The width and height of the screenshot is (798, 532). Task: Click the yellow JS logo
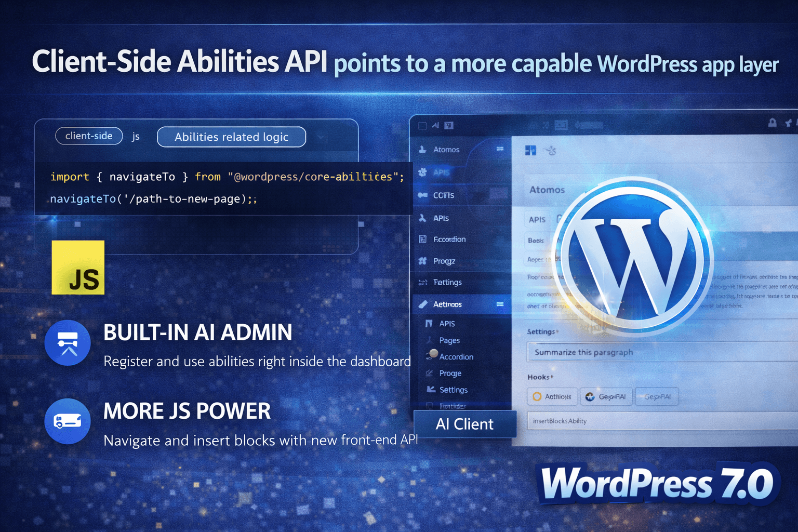tap(78, 268)
